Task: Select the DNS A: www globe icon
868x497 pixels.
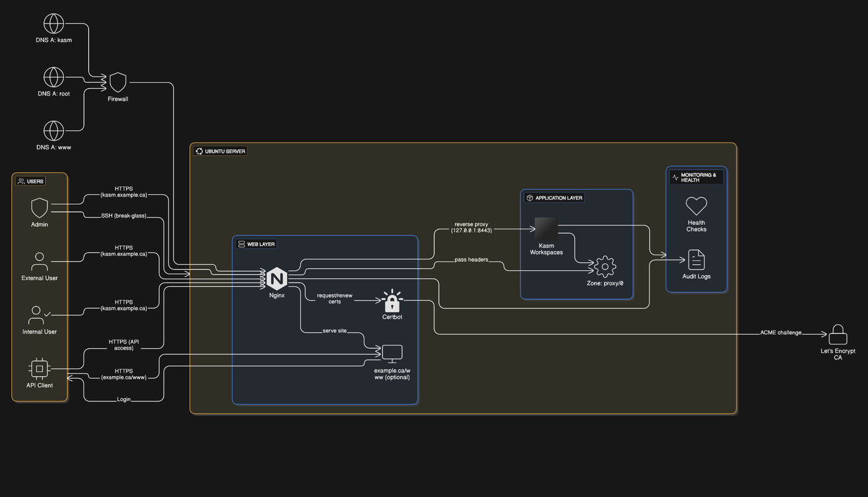Action: tap(54, 131)
